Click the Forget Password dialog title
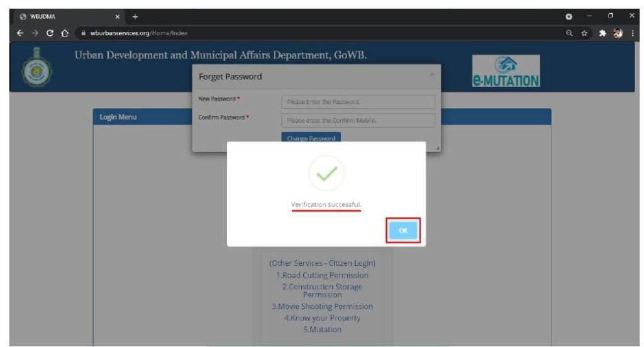The image size is (644, 347). coord(230,76)
